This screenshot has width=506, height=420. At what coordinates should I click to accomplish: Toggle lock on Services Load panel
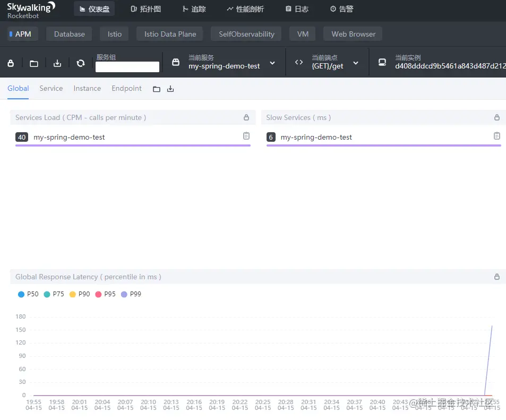click(x=246, y=117)
